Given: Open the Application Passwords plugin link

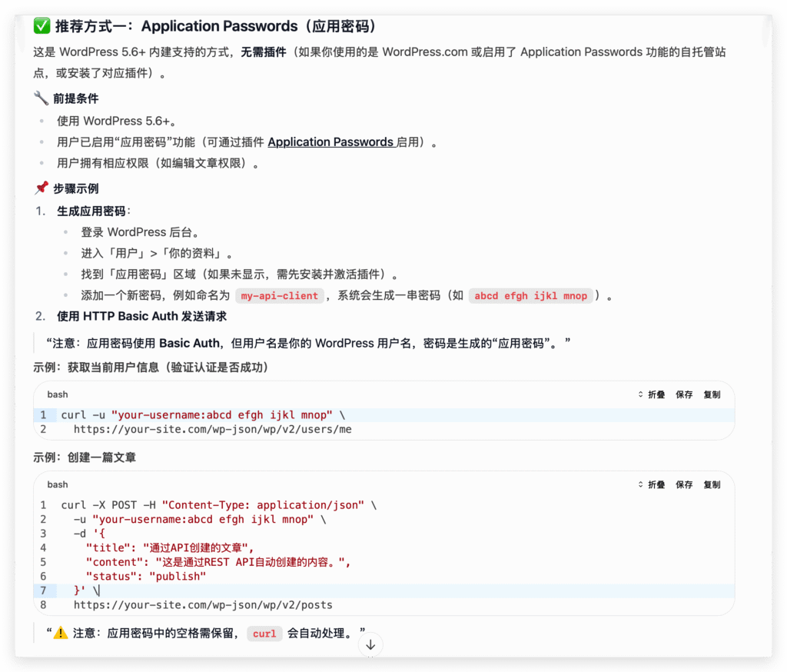Looking at the screenshot, I should pos(330,142).
